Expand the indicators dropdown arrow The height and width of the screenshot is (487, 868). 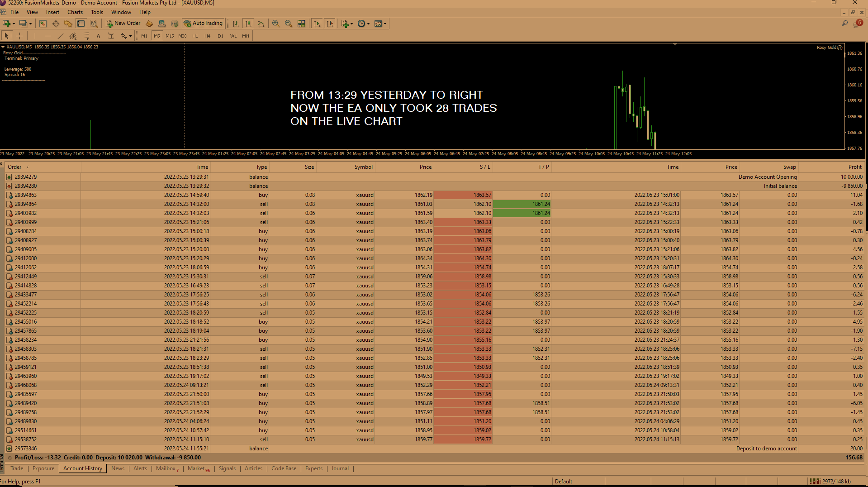pos(352,24)
